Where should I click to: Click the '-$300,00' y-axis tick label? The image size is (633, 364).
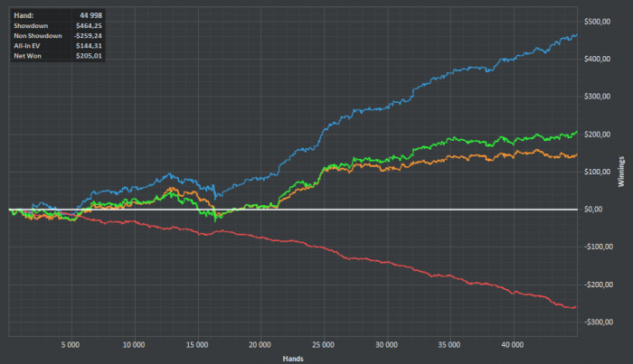[x=599, y=322]
